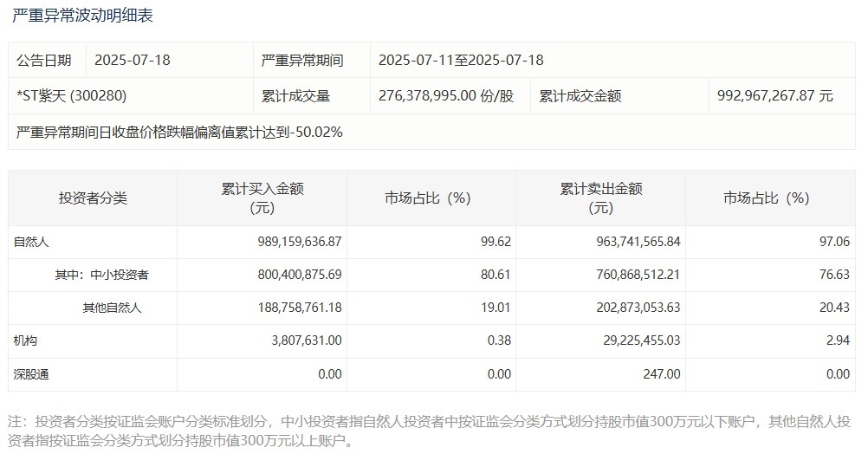Click the 累计买入金额 (元) header
The width and height of the screenshot is (868, 467).
(262, 198)
